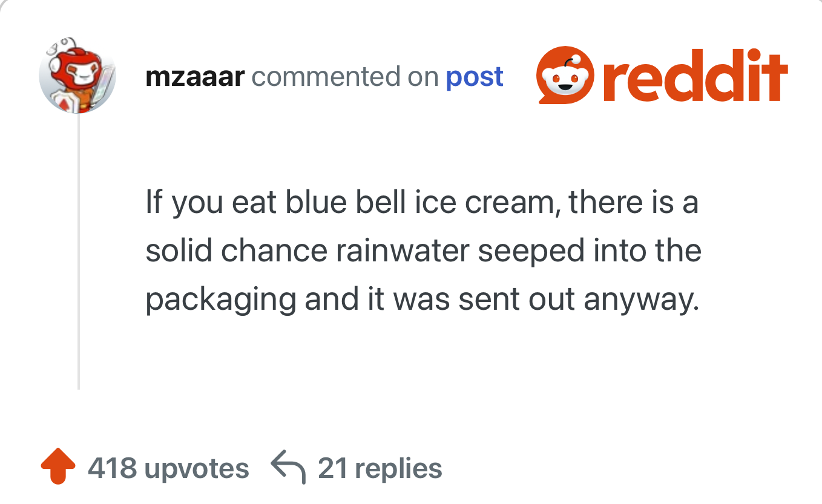This screenshot has width=822, height=504.
Task: Click the comment line starting "If you eat"
Action: (x=421, y=201)
